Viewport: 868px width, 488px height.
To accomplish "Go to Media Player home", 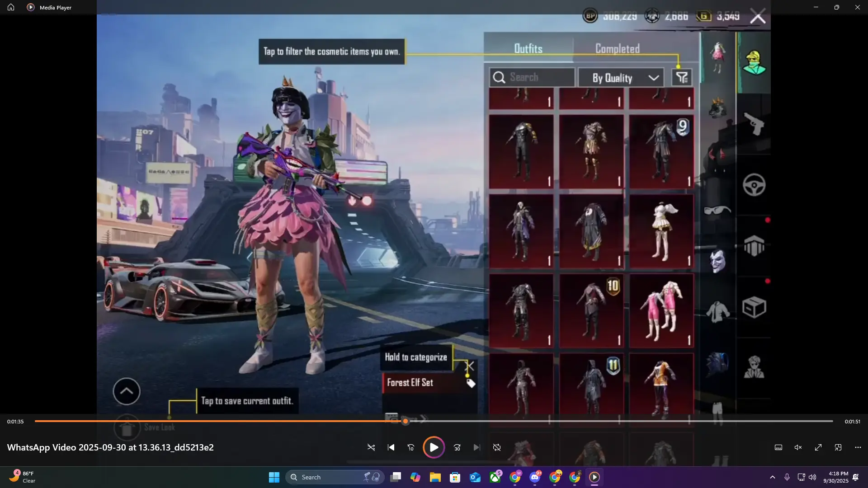I will click(11, 7).
